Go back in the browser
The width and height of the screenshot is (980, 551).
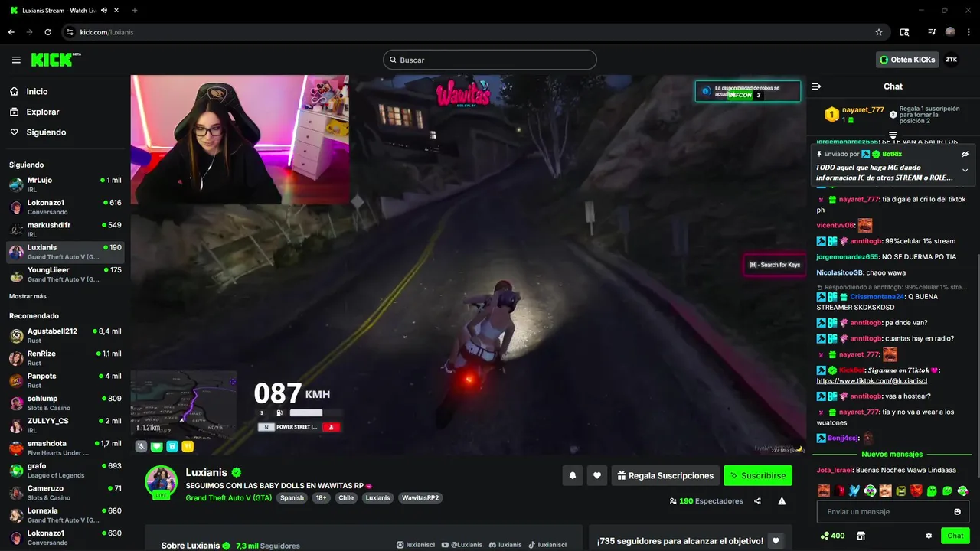point(11,32)
